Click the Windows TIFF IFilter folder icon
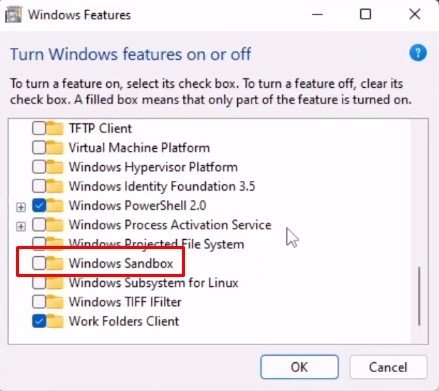The width and height of the screenshot is (439, 391). (54, 302)
